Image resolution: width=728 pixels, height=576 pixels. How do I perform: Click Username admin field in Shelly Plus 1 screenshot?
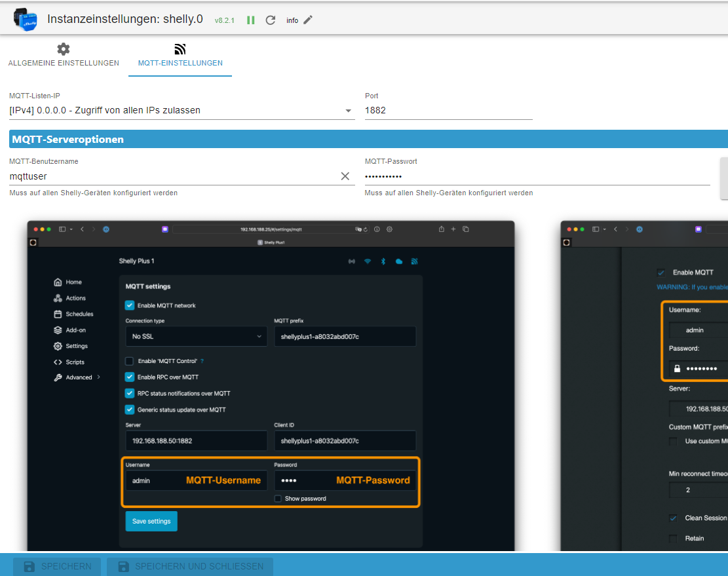[197, 480]
